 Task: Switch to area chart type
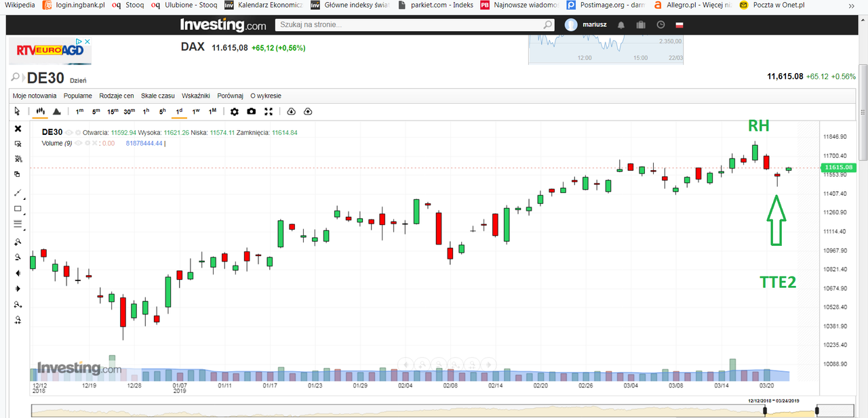[x=57, y=111]
